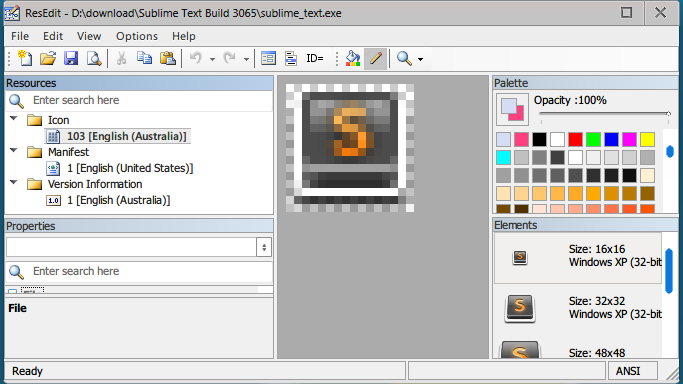The height and width of the screenshot is (384, 683).
Task: Click the New file toolbar icon
Action: [x=25, y=58]
